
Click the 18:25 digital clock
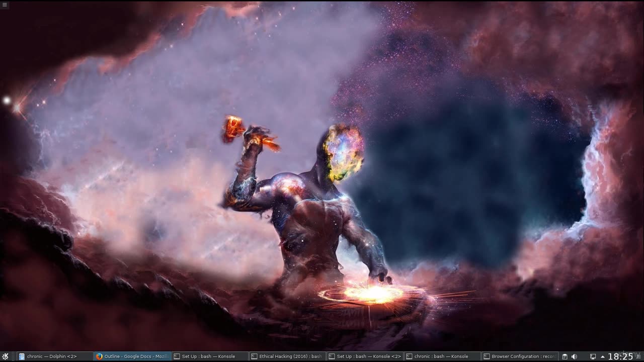[x=620, y=356]
